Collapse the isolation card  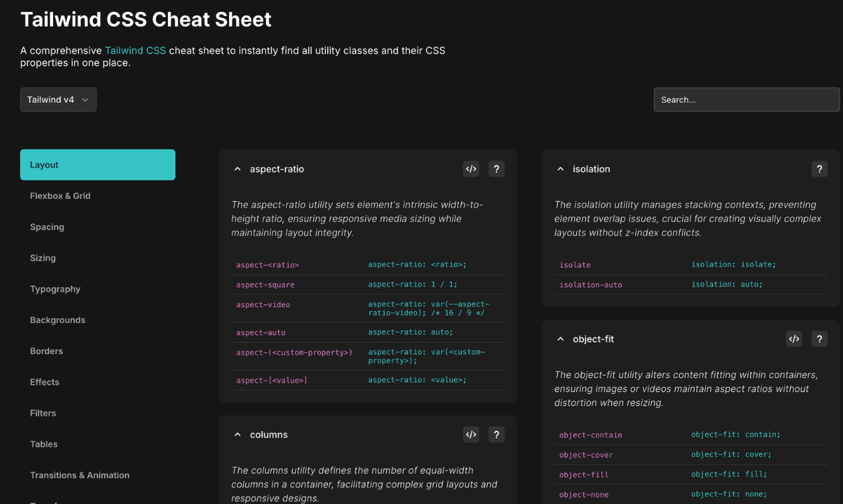click(560, 169)
